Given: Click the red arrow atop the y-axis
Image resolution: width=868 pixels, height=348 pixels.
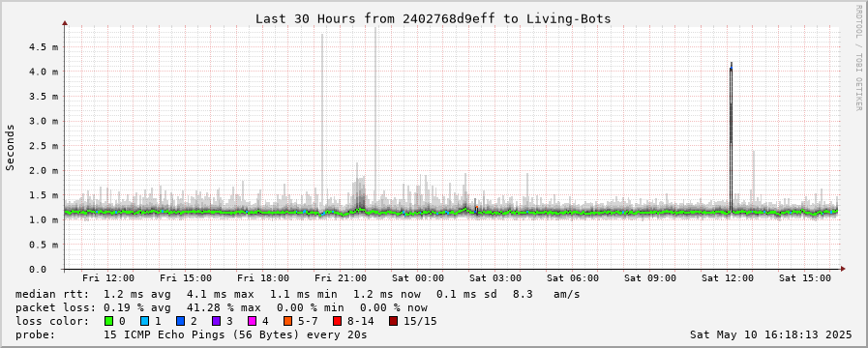Looking at the screenshot, I should 65,22.
